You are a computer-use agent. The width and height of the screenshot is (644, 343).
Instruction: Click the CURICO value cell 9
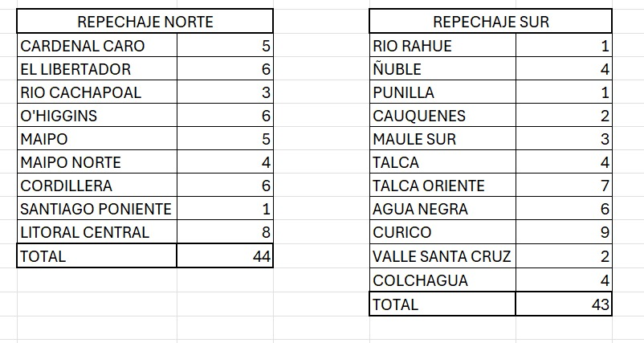point(564,231)
